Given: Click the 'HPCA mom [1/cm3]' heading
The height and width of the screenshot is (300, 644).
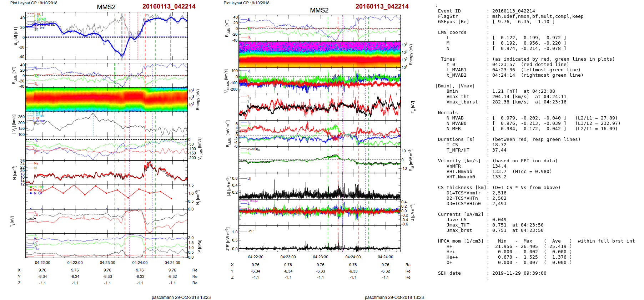Looking at the screenshot, I should pos(461,241).
